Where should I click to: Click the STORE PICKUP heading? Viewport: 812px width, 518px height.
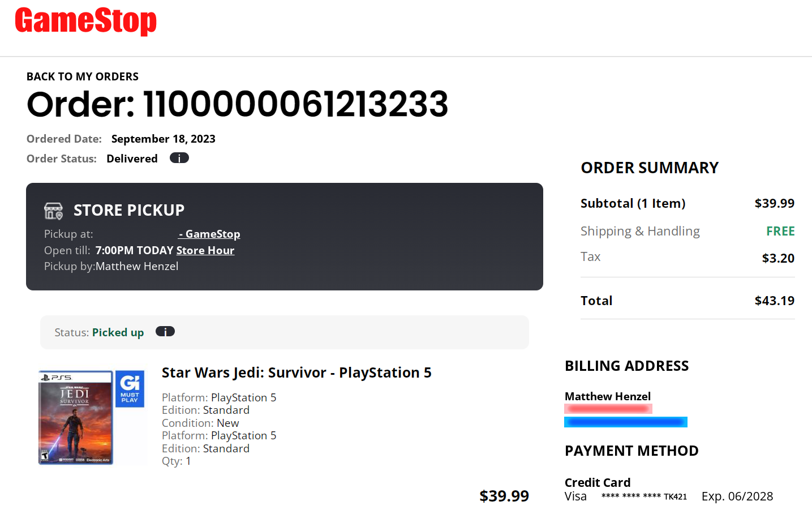pyautogui.click(x=129, y=211)
